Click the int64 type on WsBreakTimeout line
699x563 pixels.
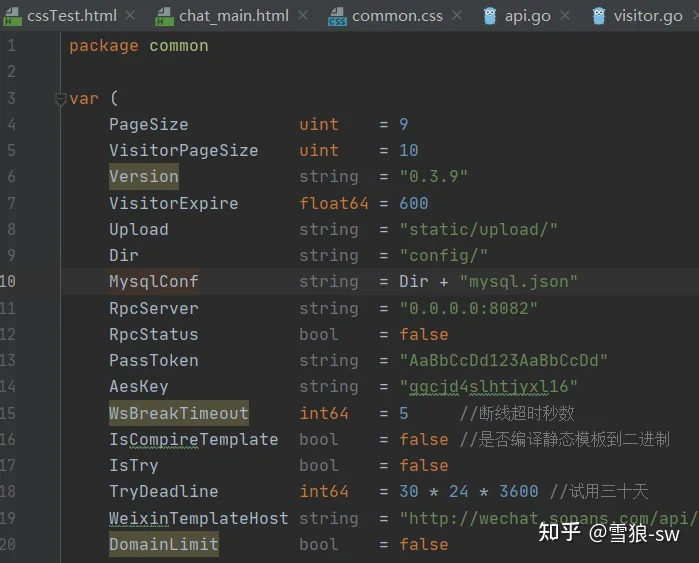(324, 413)
